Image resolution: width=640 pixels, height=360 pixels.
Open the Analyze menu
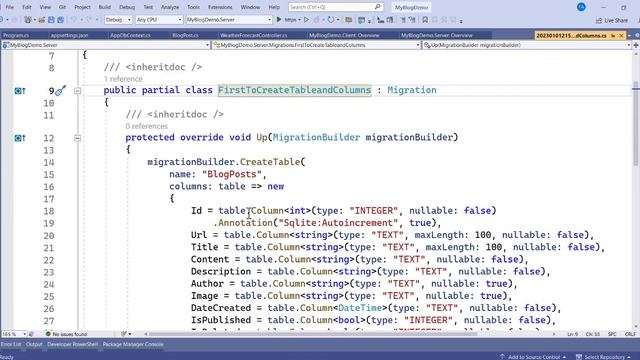[170, 7]
